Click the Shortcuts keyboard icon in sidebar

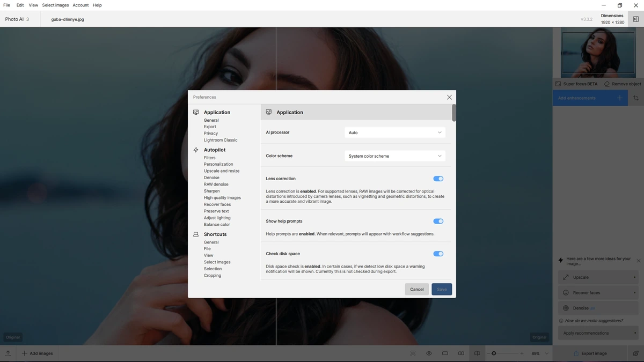[196, 234]
